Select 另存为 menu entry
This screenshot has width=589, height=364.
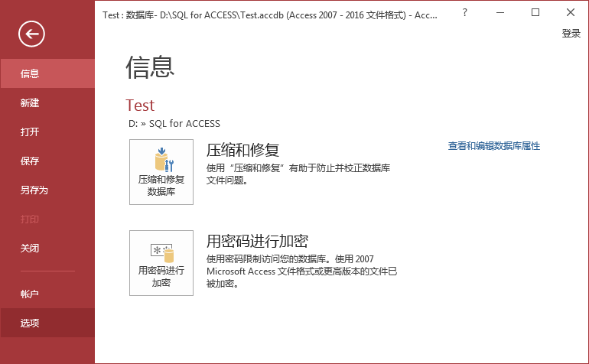47,190
